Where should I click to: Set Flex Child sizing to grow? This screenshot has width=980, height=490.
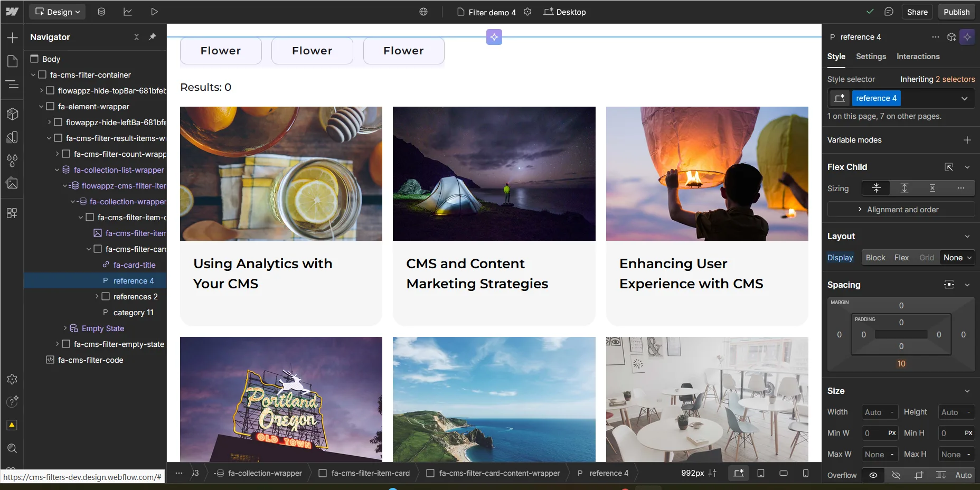click(904, 188)
